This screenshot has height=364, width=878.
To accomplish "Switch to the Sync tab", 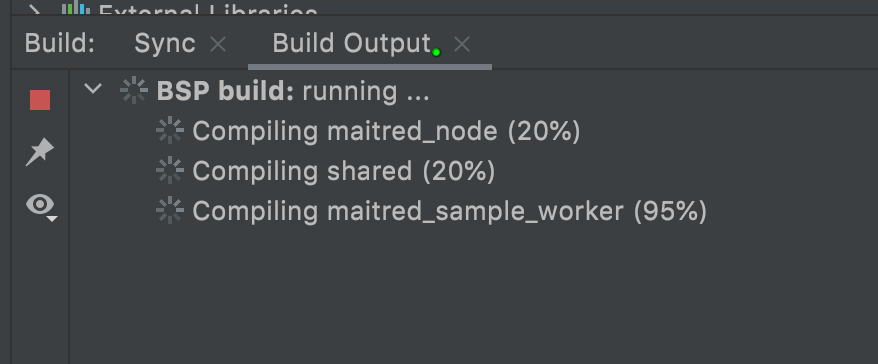I will tap(165, 44).
